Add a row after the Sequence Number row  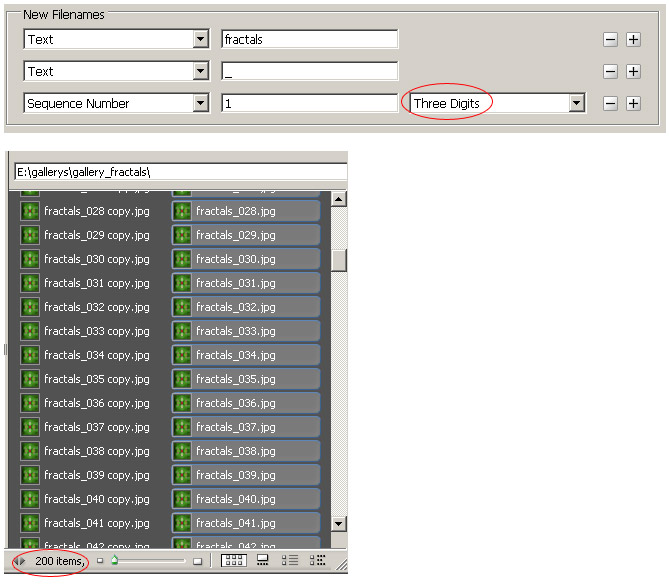[634, 103]
